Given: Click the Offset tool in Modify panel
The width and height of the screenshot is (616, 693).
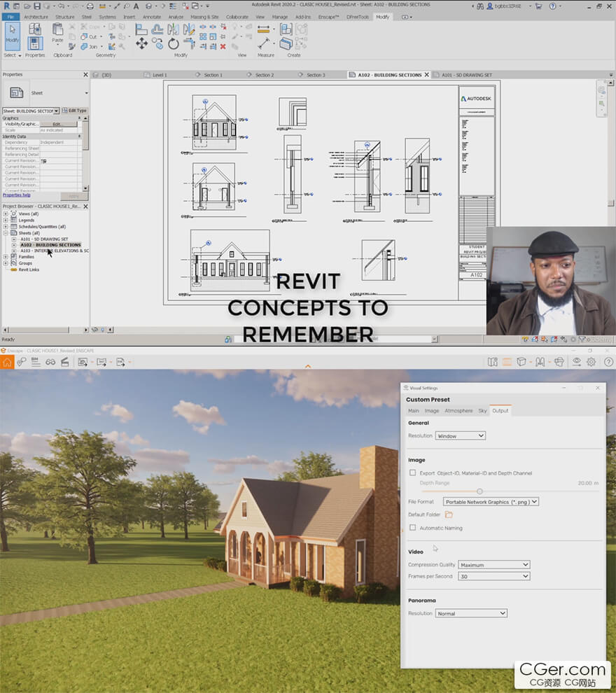Looking at the screenshot, I should click(x=157, y=29).
